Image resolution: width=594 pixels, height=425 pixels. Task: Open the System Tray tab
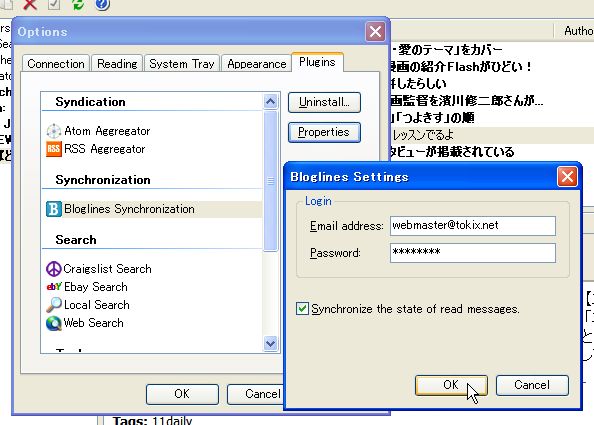pyautogui.click(x=182, y=64)
